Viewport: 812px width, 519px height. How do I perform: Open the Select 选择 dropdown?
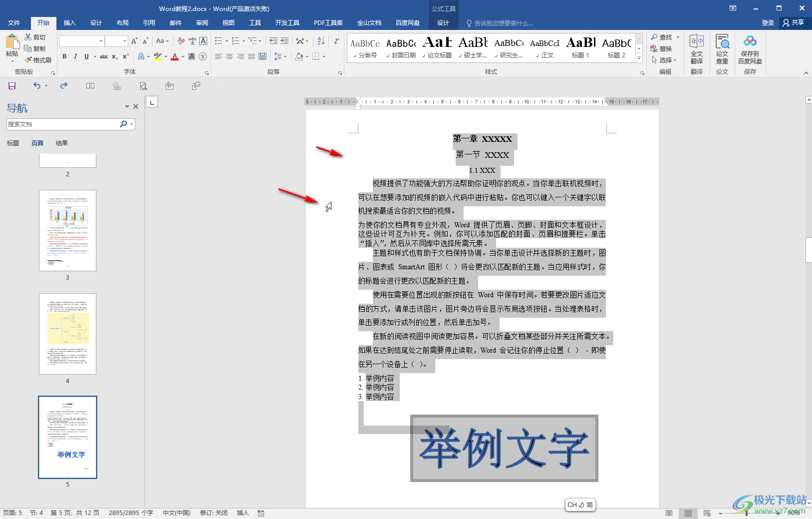tap(664, 60)
